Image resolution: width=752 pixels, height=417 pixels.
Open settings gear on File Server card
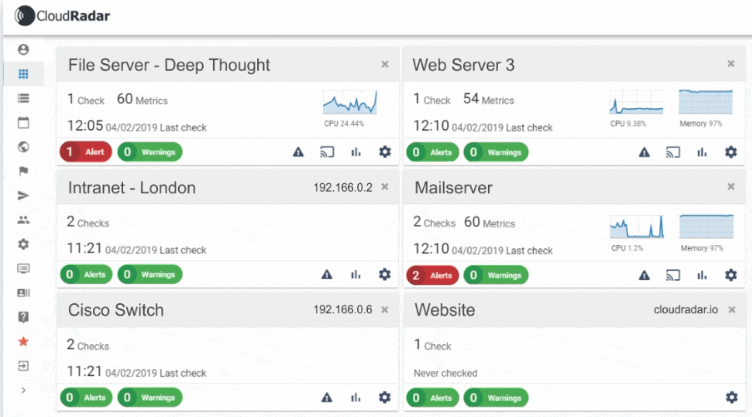[x=385, y=152]
